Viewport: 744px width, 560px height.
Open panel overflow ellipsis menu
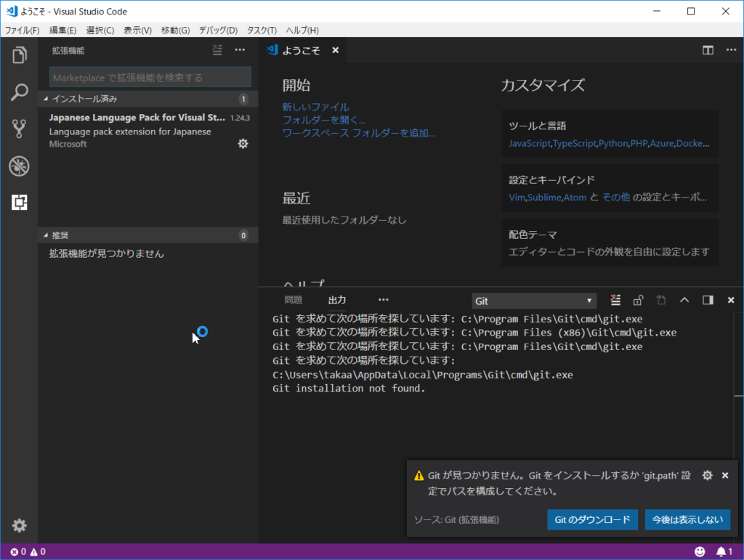coord(384,300)
